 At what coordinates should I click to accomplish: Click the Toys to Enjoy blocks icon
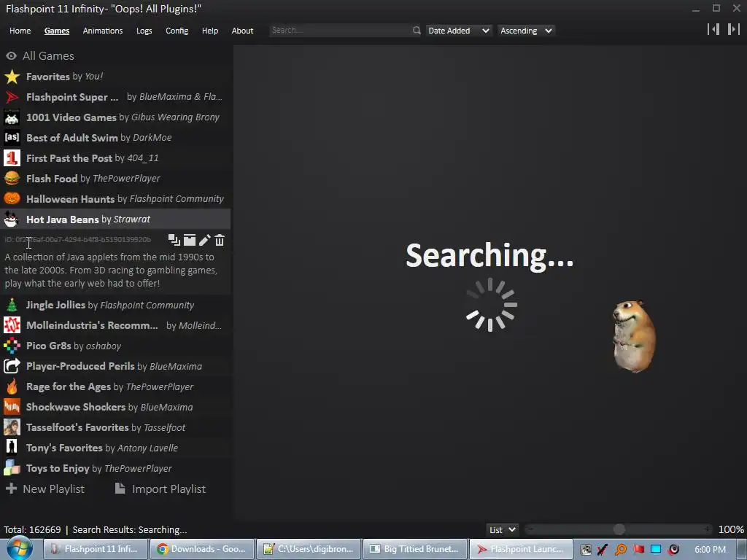(12, 469)
